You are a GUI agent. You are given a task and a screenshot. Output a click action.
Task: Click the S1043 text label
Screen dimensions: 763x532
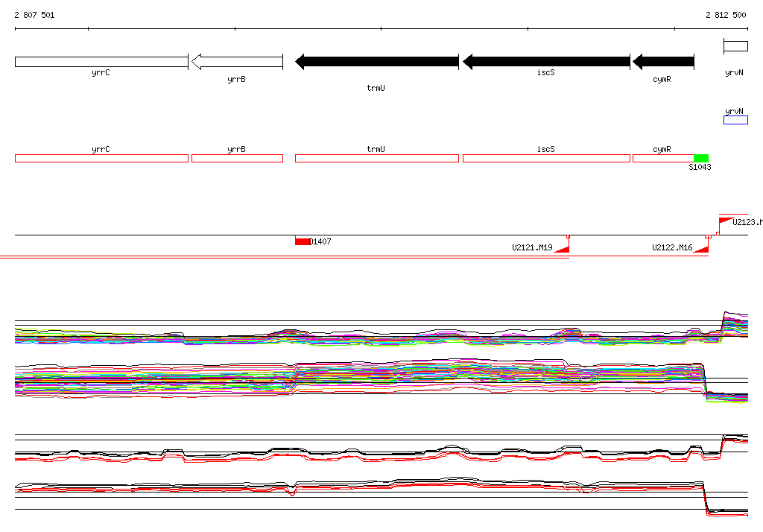[700, 167]
